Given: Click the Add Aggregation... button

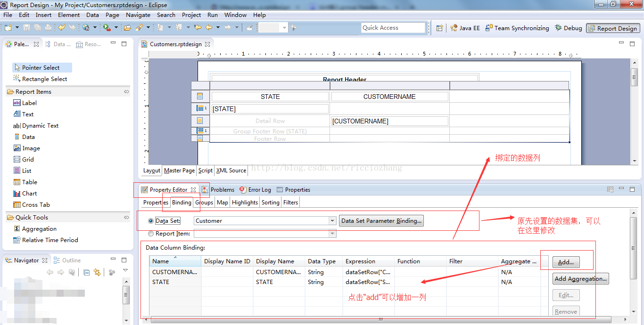Looking at the screenshot, I should [x=581, y=279].
